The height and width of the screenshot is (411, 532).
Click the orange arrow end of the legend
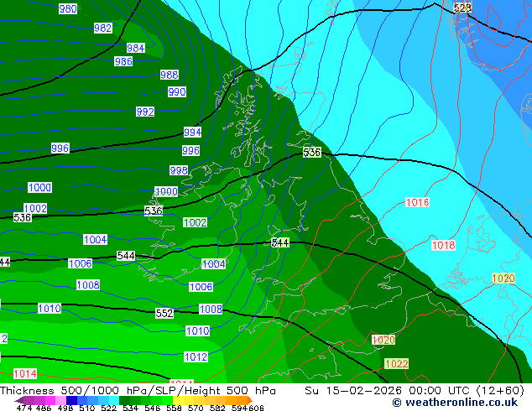point(250,400)
